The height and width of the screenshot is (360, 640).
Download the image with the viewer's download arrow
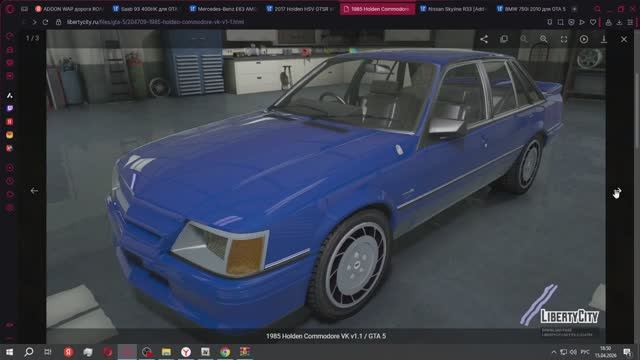604,39
